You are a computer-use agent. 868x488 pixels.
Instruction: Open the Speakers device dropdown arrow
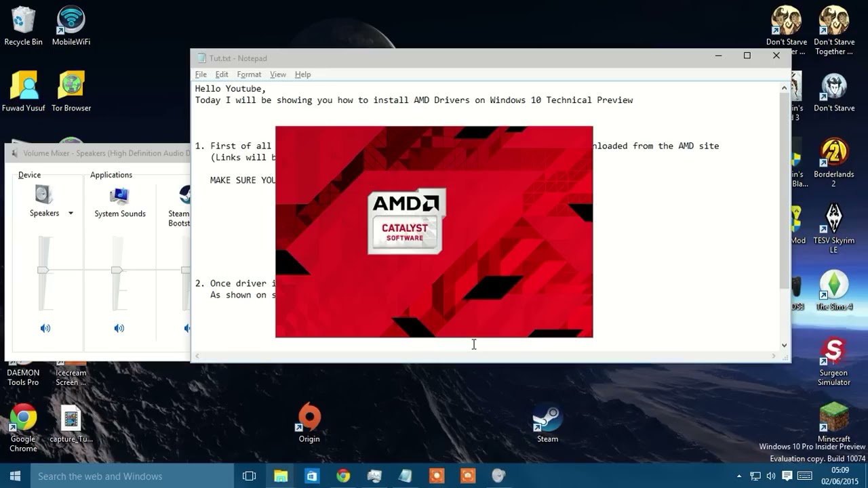71,213
